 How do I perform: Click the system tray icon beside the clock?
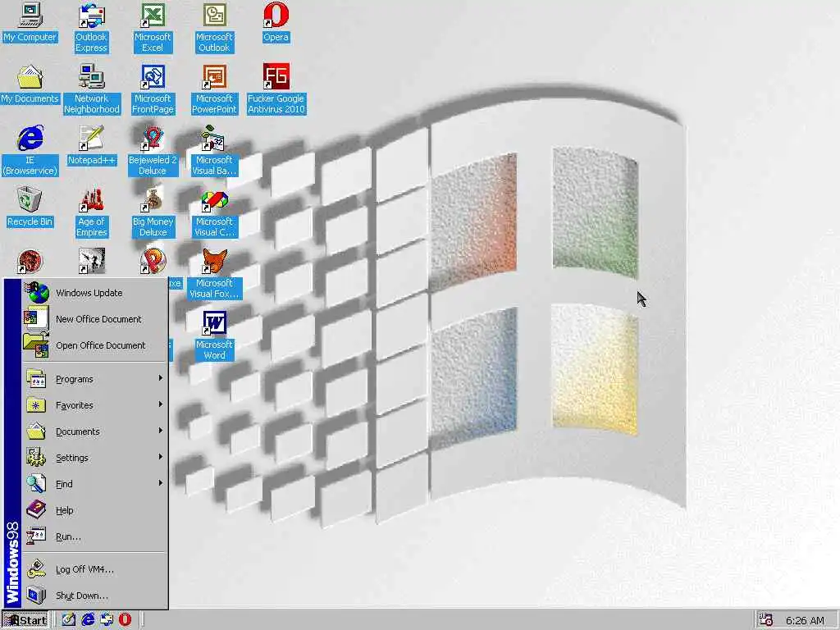(766, 620)
